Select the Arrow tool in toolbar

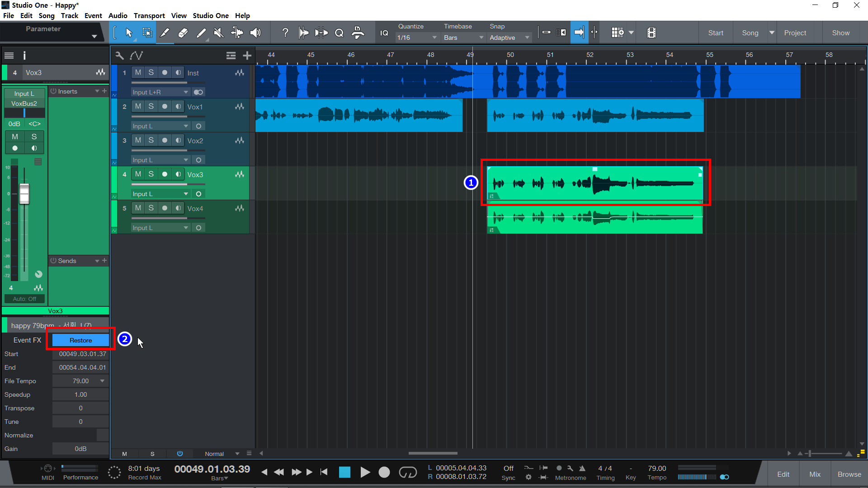[x=129, y=33]
